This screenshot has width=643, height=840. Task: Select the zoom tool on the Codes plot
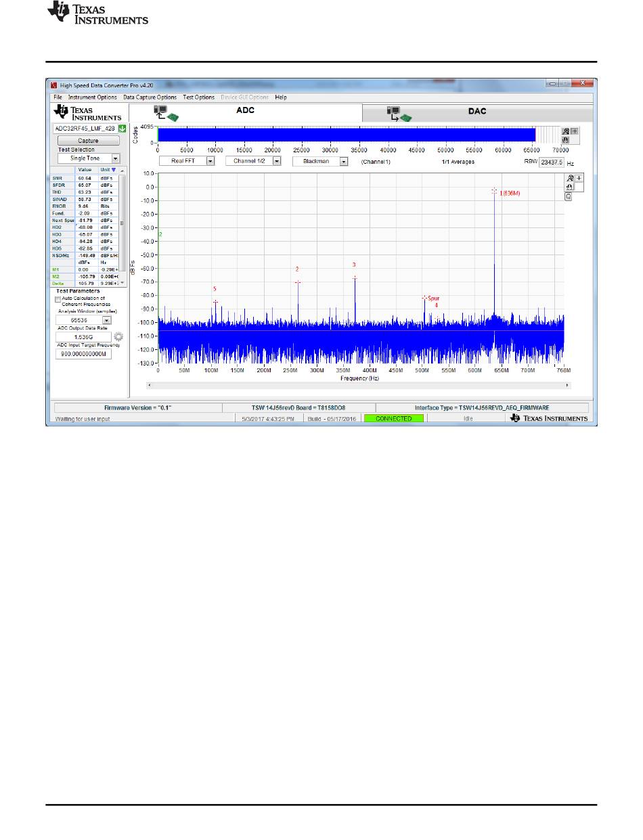[x=567, y=131]
